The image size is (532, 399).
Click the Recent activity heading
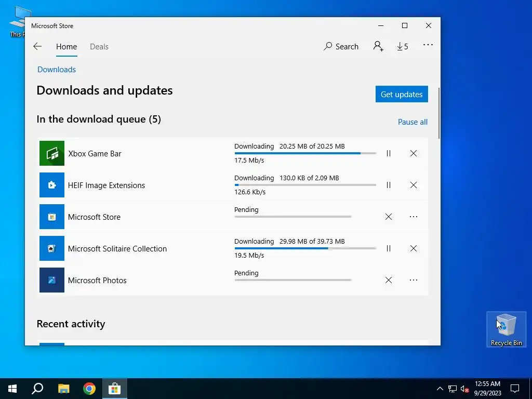click(x=71, y=324)
